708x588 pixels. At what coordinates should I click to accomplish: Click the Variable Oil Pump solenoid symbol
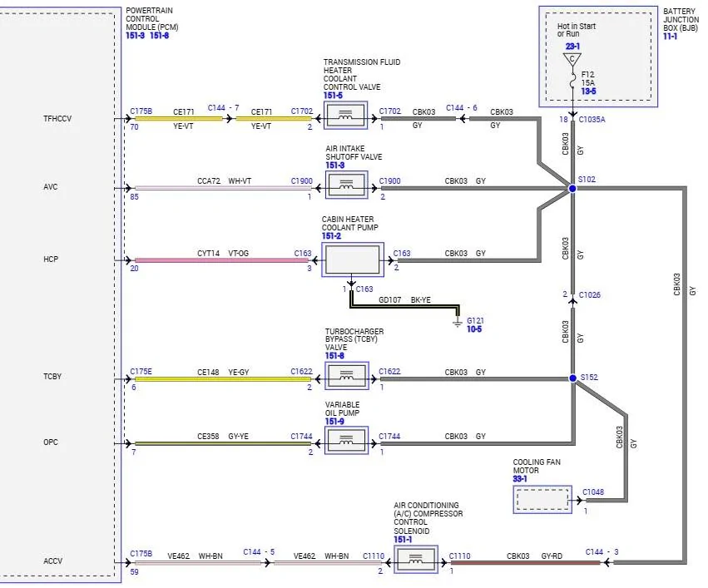[x=346, y=440]
